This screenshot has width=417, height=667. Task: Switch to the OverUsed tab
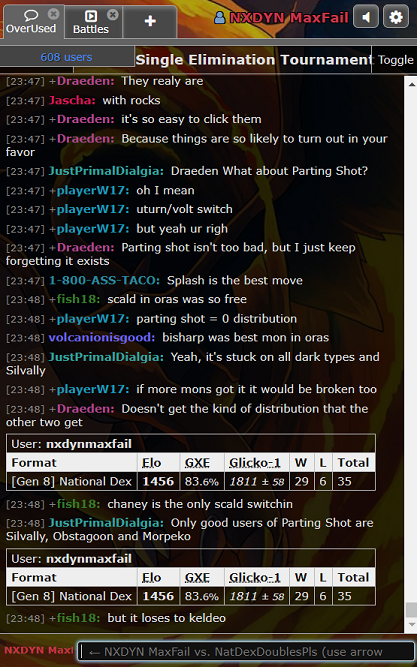[x=31, y=22]
